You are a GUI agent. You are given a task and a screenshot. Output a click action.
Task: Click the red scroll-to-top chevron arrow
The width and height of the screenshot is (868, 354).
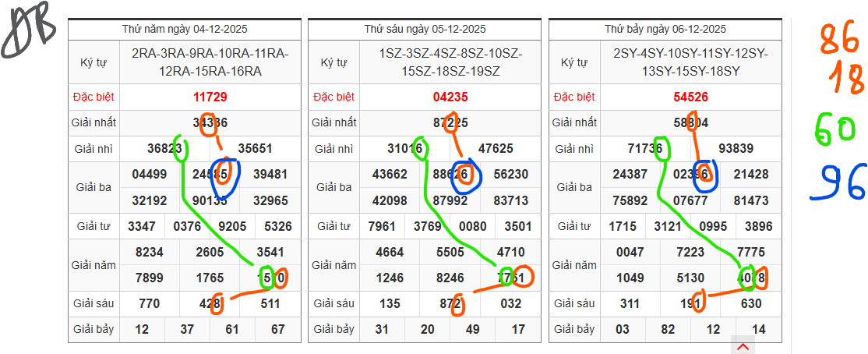(x=743, y=346)
